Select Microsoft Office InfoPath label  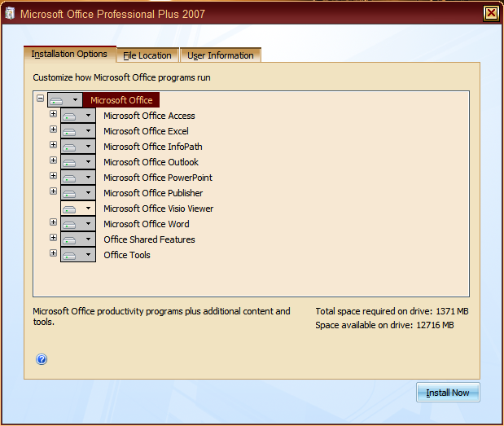click(153, 147)
